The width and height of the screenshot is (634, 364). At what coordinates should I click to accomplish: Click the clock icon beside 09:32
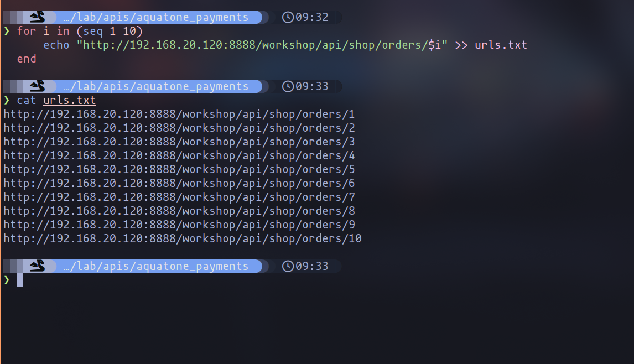[x=288, y=17]
